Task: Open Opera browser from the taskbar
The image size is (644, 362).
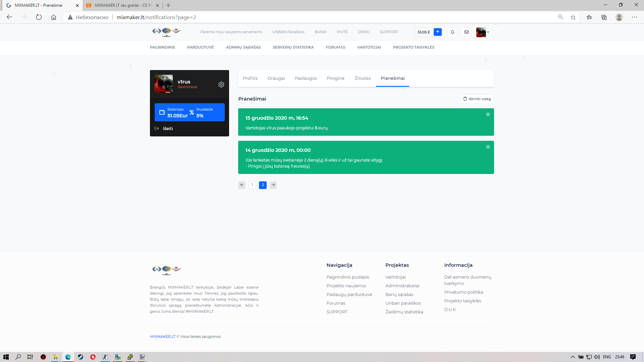Action: [x=93, y=357]
